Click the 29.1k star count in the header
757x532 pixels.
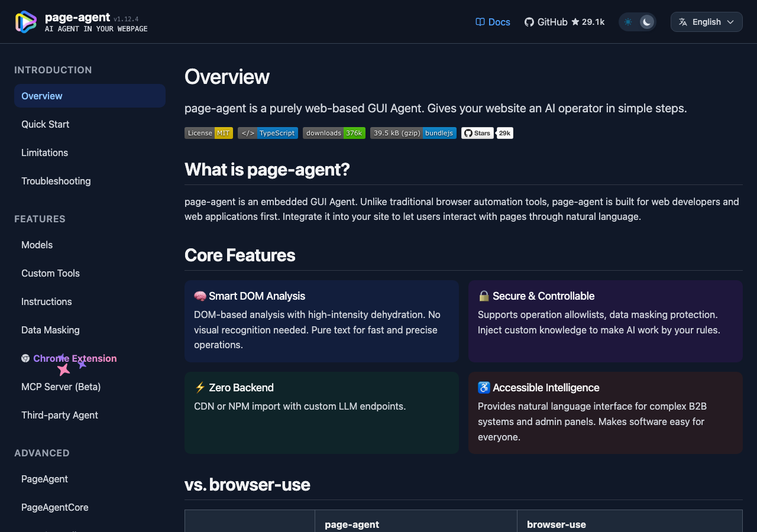(593, 22)
